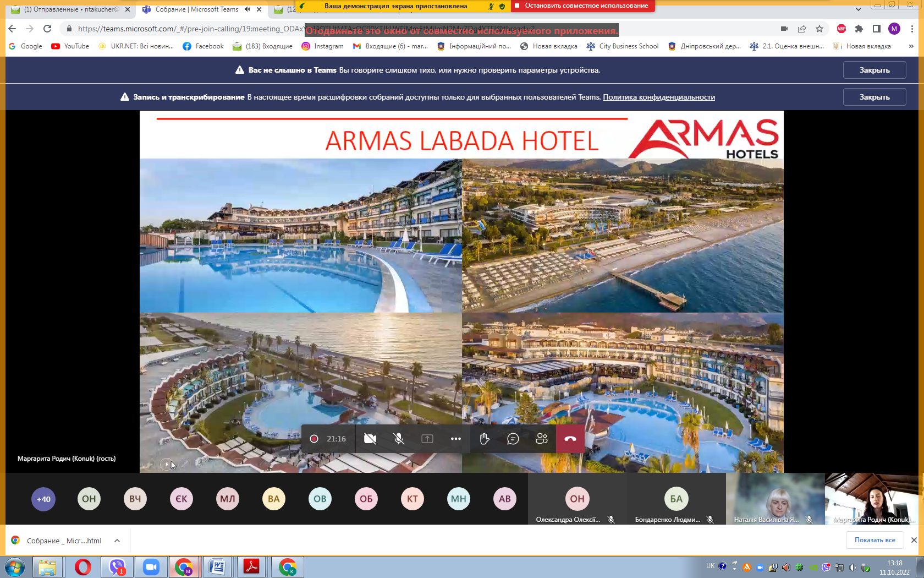Select participant avatar КТ
Screen dimensions: 924x578
click(x=413, y=499)
